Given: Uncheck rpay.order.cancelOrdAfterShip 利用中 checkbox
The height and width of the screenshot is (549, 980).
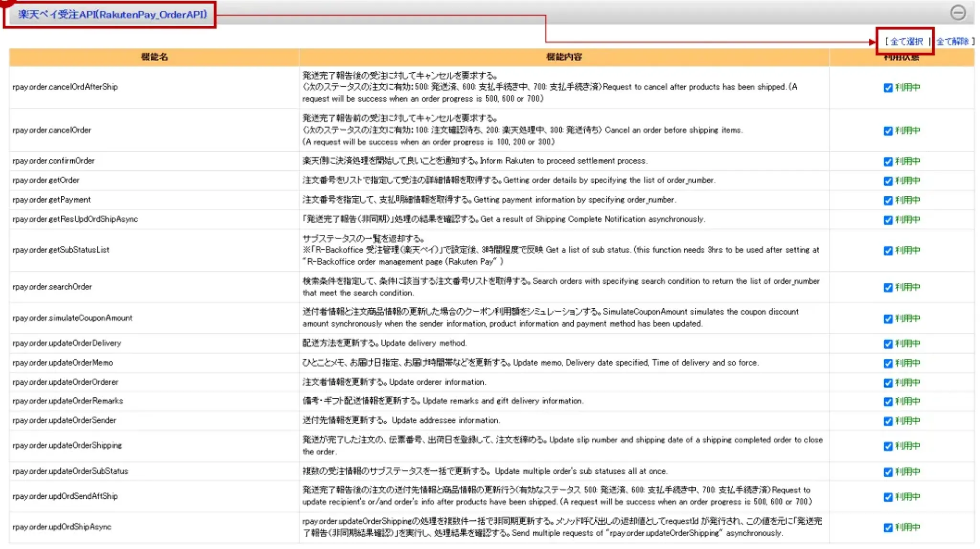Looking at the screenshot, I should [888, 88].
